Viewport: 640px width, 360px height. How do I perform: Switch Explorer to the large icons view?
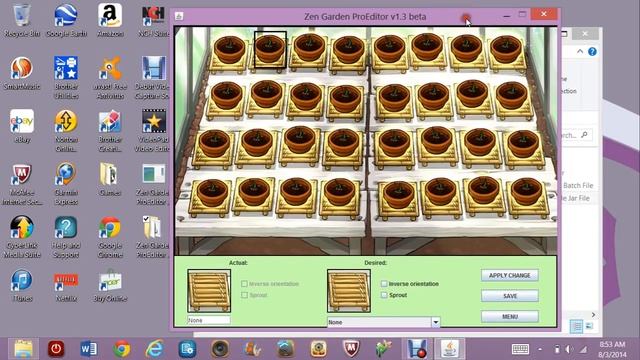tap(589, 326)
